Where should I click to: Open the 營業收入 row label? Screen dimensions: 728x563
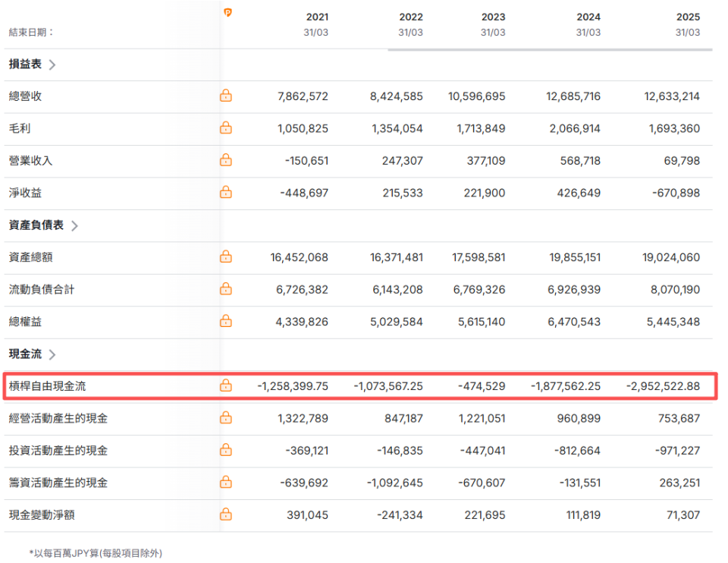tap(31, 161)
